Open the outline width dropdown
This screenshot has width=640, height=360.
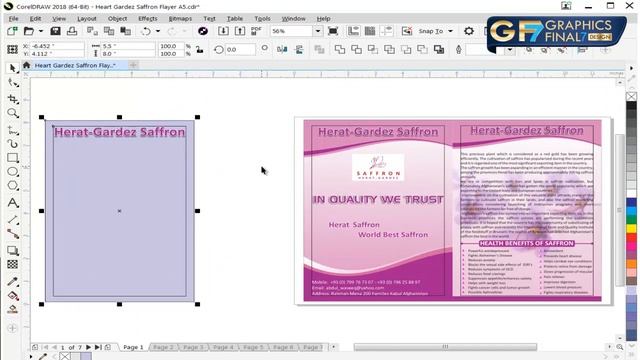pyautogui.click(x=510, y=49)
